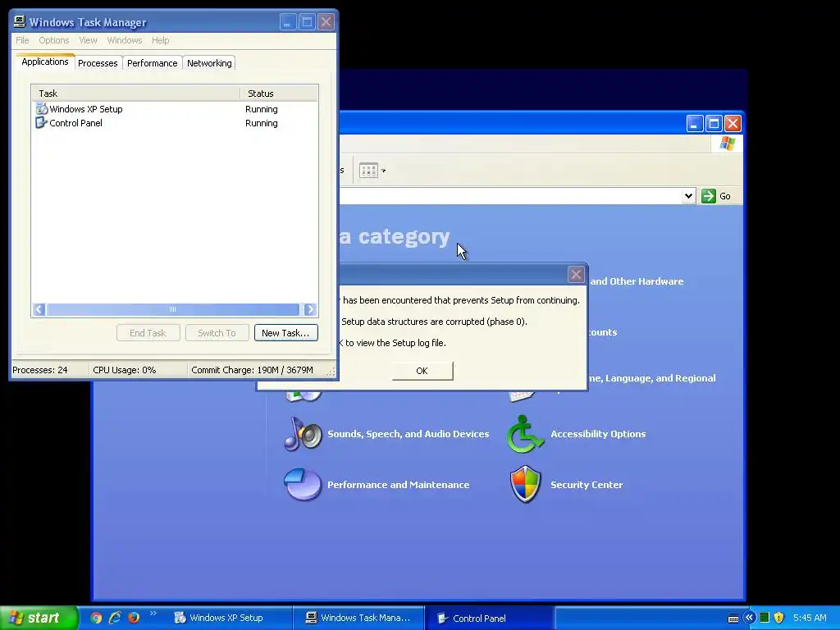The image size is (840, 630).
Task: Sort by the Status column header
Action: [279, 94]
